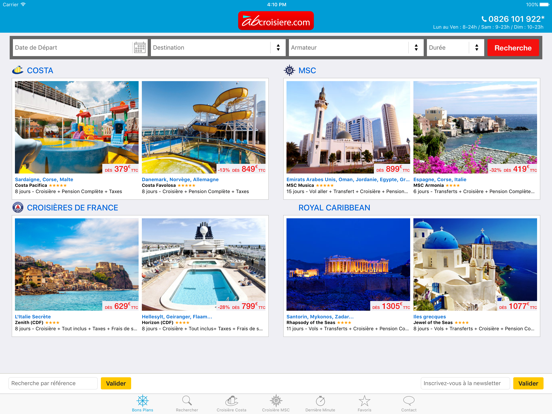Open the Costa Favolosa waterslide photo
This screenshot has width=552, height=414.
pyautogui.click(x=203, y=127)
